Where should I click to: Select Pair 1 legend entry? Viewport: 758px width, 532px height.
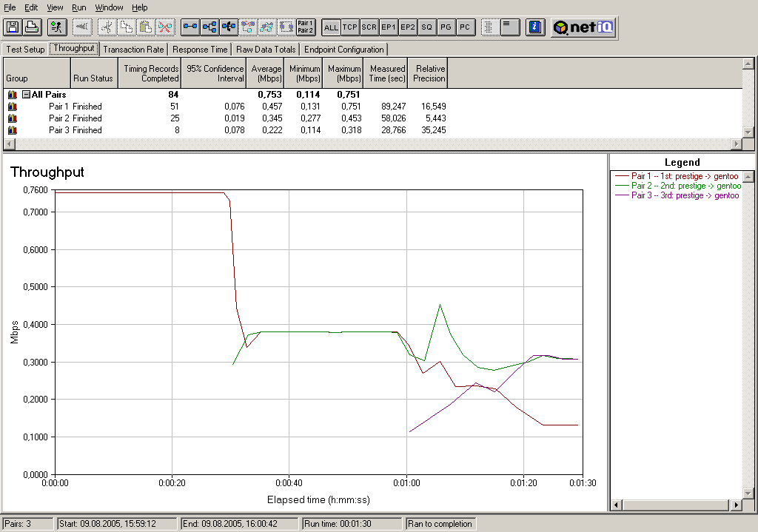(677, 176)
